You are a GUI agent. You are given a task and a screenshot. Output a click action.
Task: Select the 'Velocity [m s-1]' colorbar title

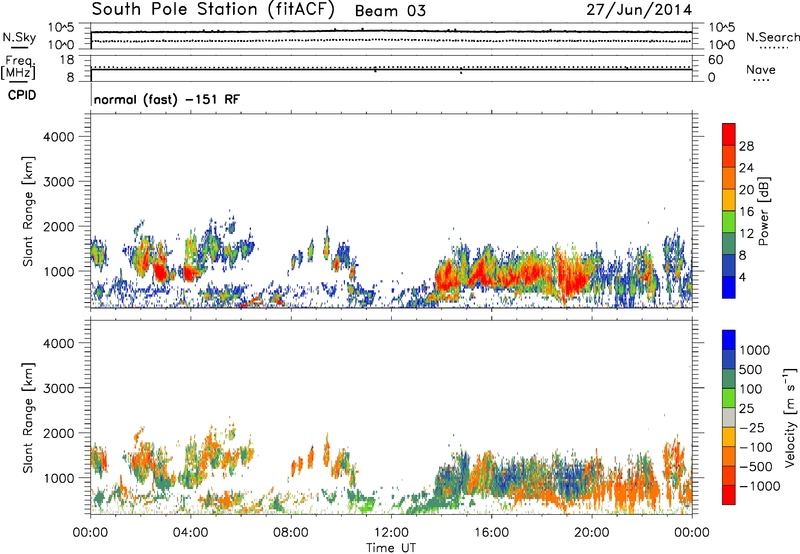pos(790,417)
